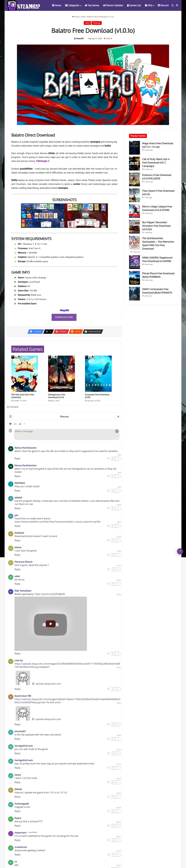Click the attach file paperclip icon
This screenshot has width=186, height=868.
pyautogui.click(x=10, y=431)
